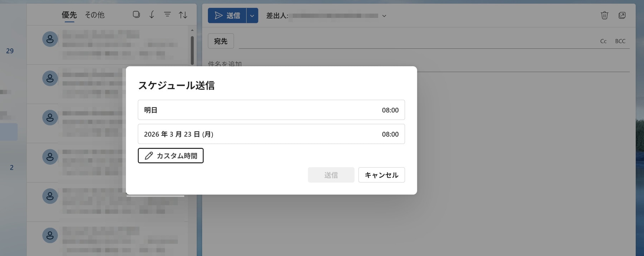Click the message list scrollbar
Screen dimensions: 644x256
(192, 50)
